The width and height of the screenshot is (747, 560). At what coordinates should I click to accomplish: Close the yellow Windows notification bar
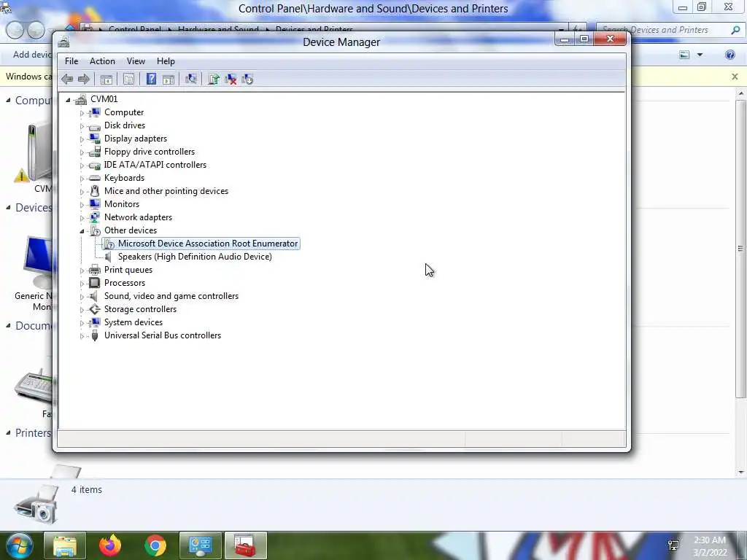[735, 77]
